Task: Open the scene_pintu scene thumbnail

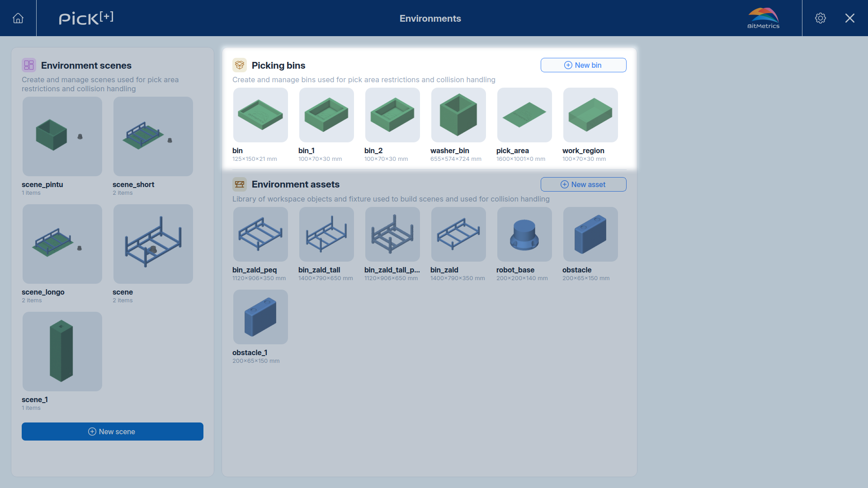Action: pos(62,136)
